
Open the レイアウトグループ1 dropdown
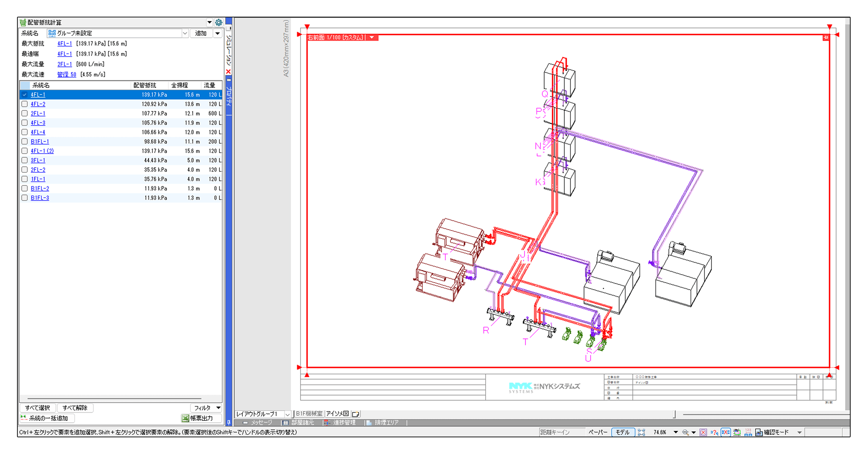click(287, 414)
